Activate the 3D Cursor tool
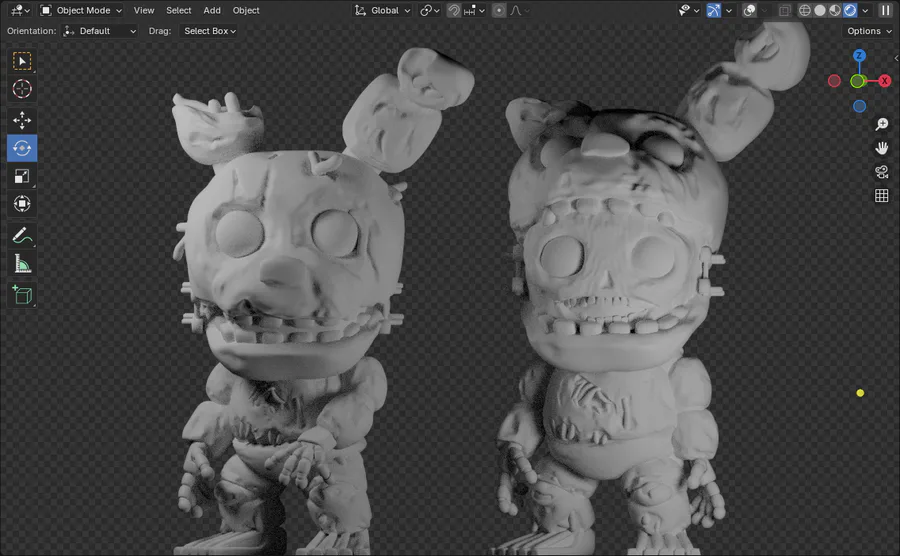Screen dimensions: 900x556 point(22,89)
